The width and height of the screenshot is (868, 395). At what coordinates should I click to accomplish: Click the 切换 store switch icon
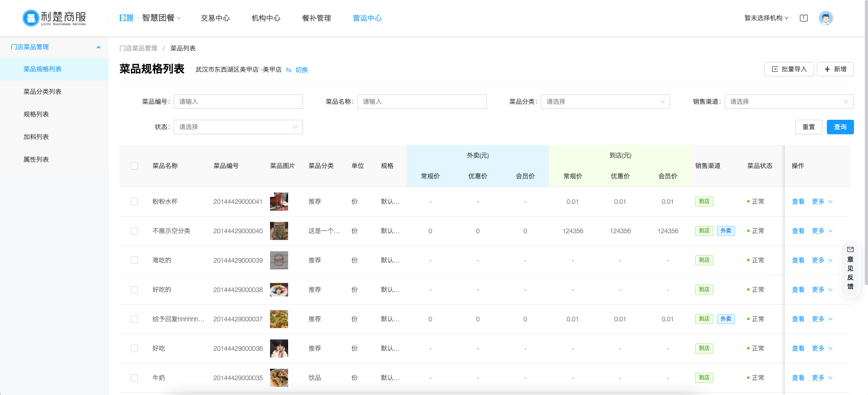(289, 70)
